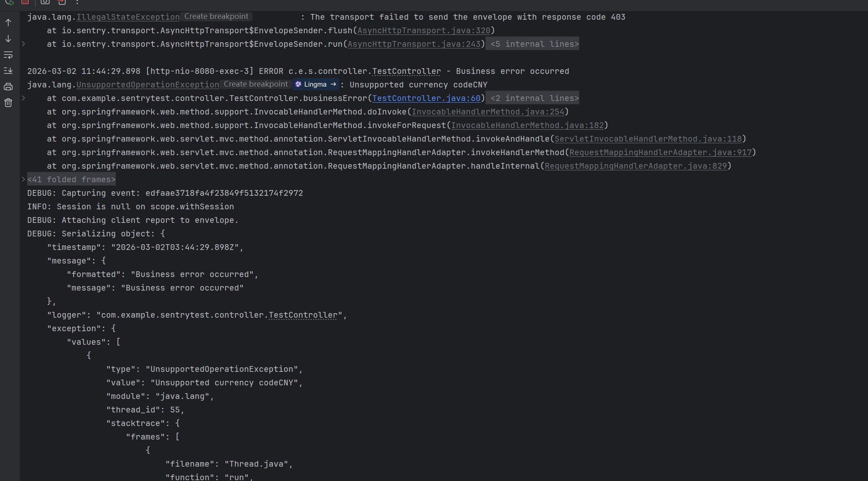Click the red Stop button

pyautogui.click(x=25, y=2)
